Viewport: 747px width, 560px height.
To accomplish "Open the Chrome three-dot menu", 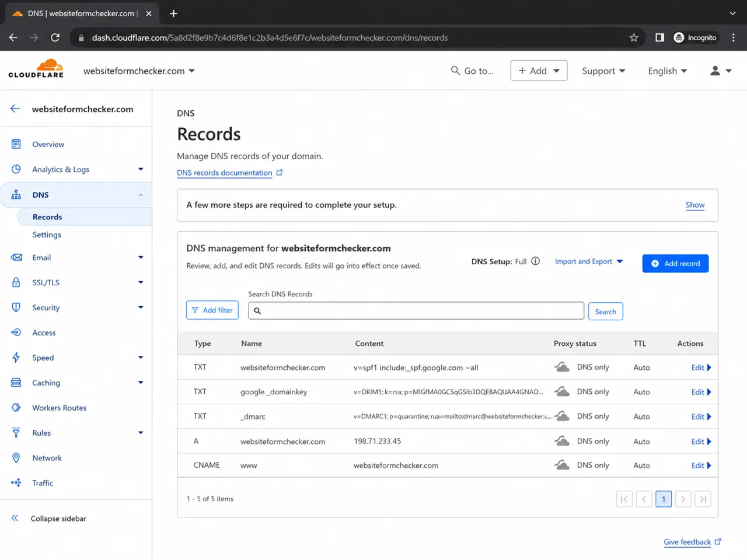I will point(734,37).
